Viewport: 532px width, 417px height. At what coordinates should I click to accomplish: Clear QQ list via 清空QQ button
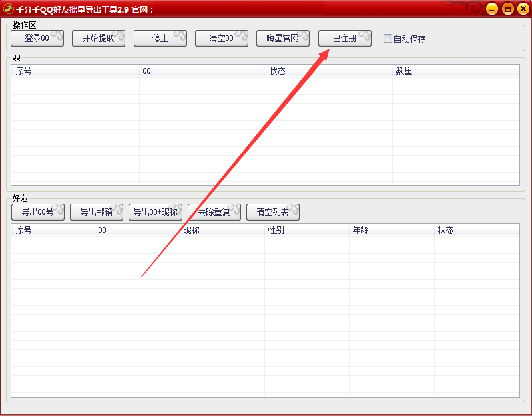click(x=222, y=38)
